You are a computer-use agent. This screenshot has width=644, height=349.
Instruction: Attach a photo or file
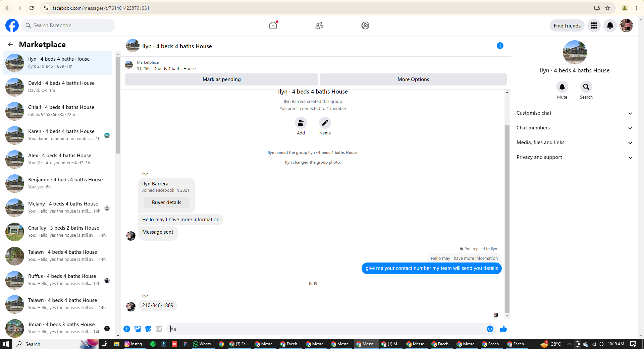(138, 329)
